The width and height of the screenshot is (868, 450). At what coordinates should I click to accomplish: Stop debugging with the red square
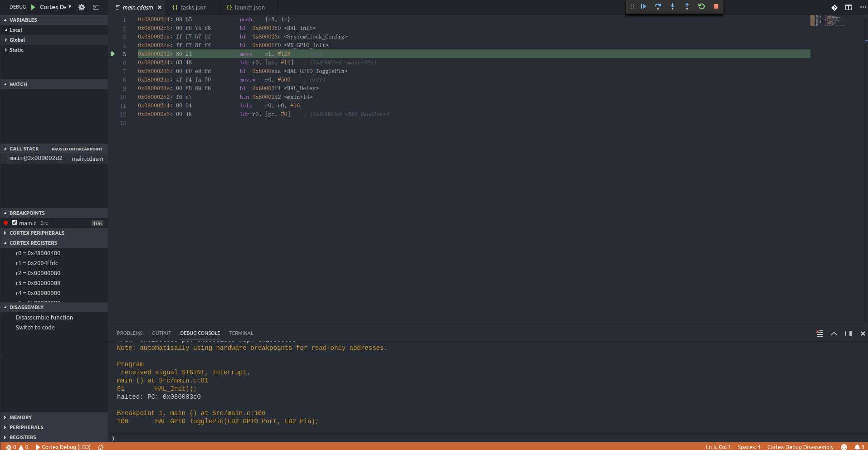pos(715,6)
